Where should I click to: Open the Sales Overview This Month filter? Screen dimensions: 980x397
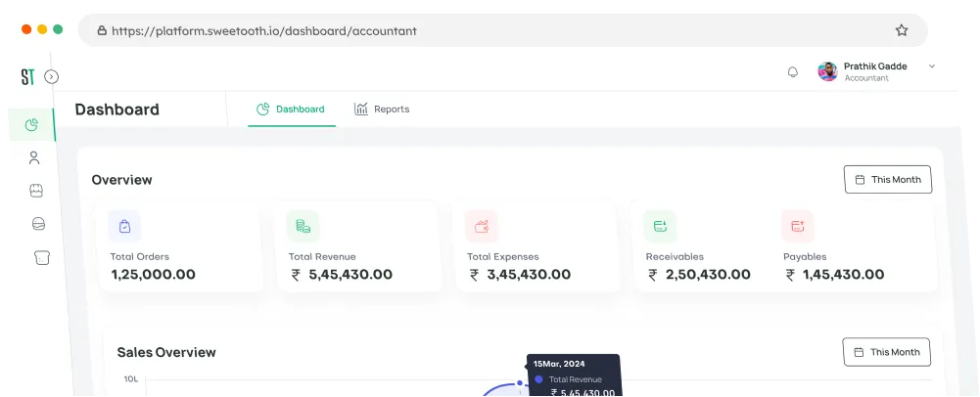point(886,352)
